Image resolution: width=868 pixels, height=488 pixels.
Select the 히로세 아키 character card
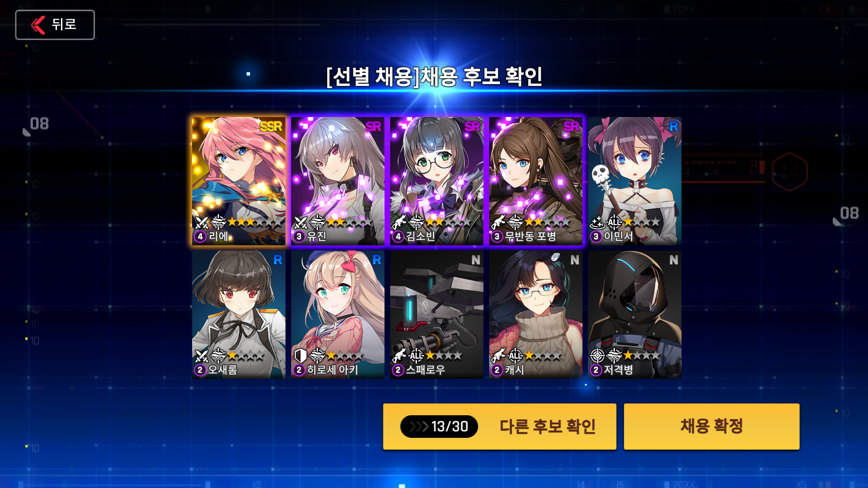338,315
